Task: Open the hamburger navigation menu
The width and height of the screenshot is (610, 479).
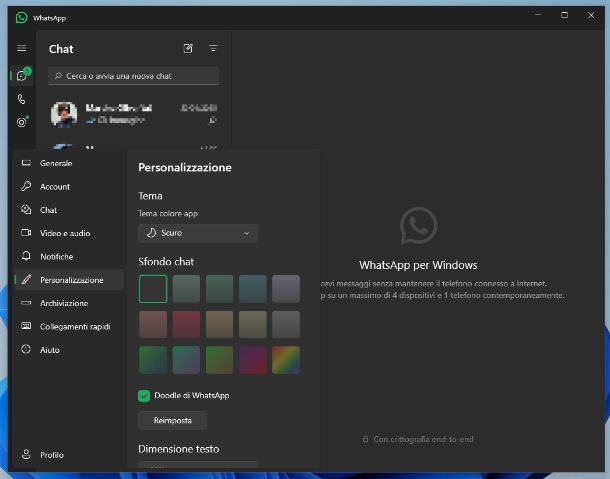Action: 22,48
